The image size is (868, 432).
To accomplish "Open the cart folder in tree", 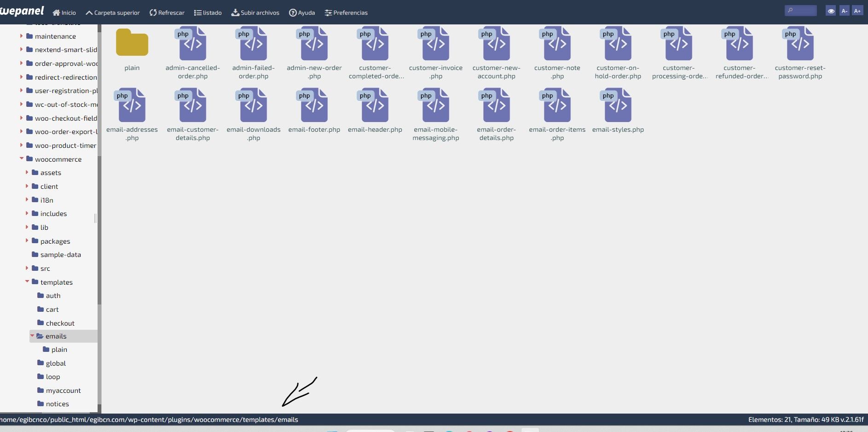I will click(x=48, y=309).
